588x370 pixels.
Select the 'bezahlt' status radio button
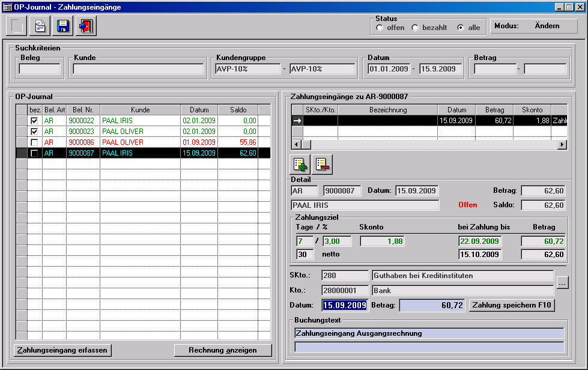pyautogui.click(x=415, y=28)
